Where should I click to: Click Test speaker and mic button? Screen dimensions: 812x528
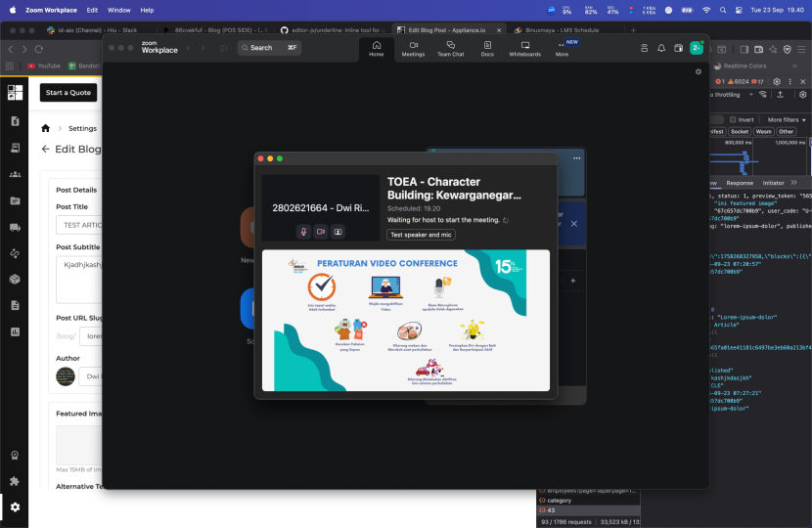[x=421, y=235]
